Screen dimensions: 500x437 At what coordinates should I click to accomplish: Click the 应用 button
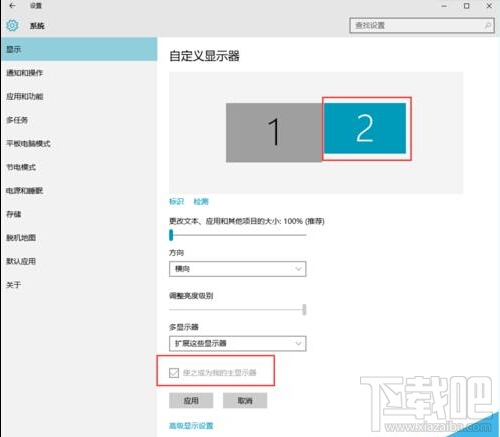point(191,400)
